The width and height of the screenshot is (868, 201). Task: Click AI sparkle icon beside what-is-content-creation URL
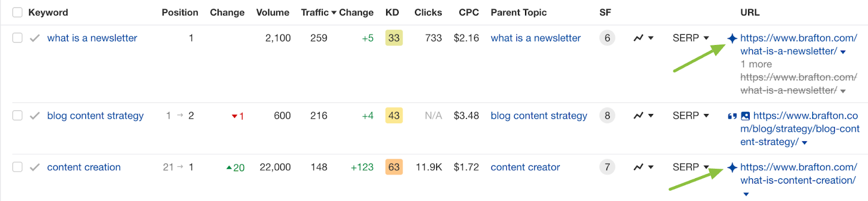click(732, 167)
